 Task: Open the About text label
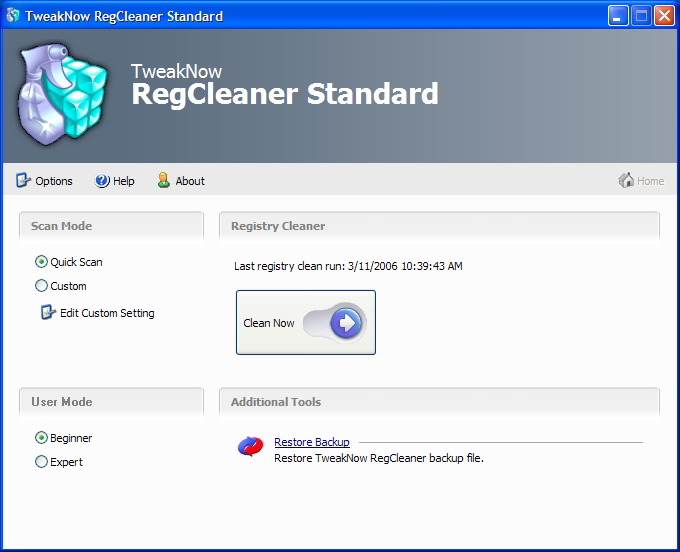(x=190, y=181)
